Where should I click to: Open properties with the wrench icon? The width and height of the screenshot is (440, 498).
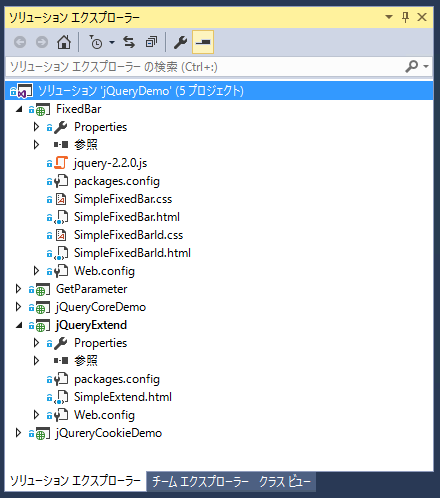tap(180, 42)
